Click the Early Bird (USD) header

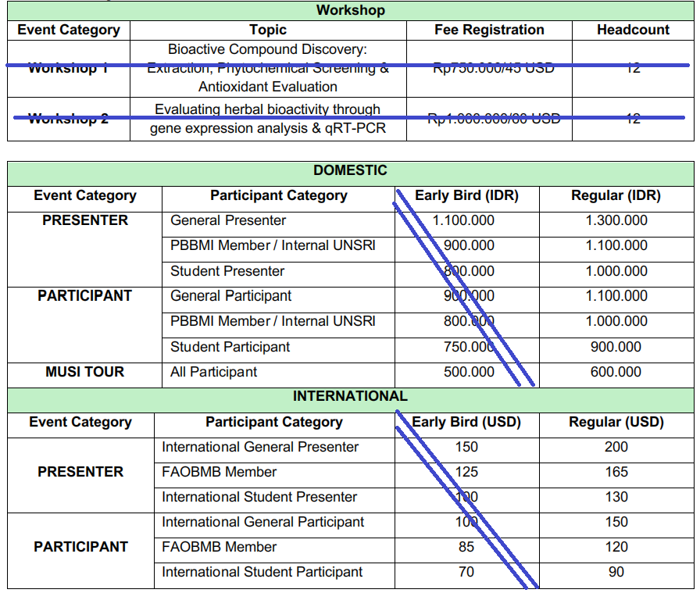point(466,422)
